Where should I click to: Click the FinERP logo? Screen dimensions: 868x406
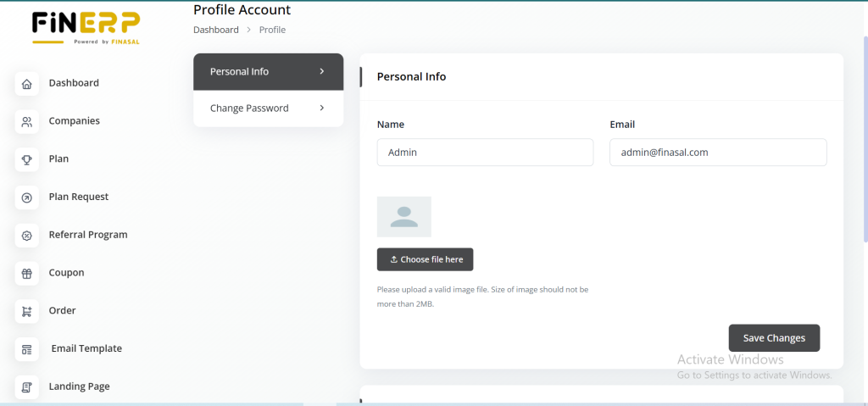(x=86, y=27)
